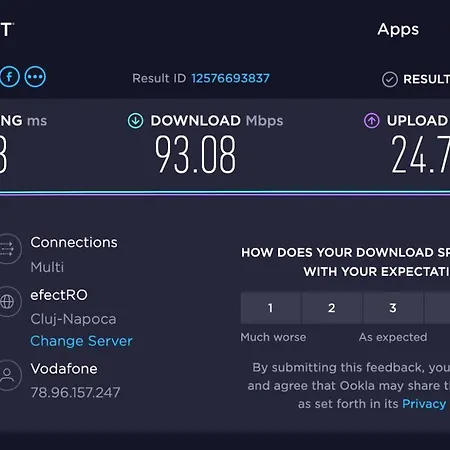Click the purple upload arrow icon
This screenshot has width=450, height=450.
[372, 121]
